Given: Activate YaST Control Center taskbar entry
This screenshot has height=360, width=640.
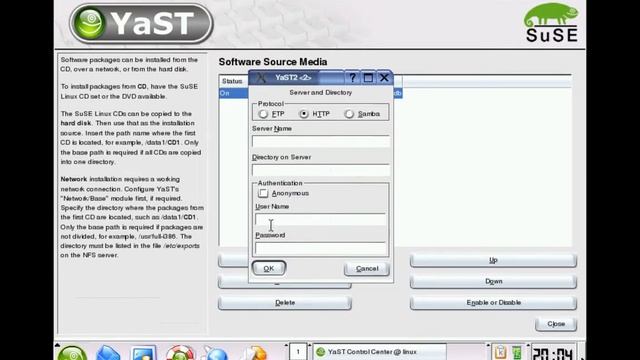Looking at the screenshot, I should tap(379, 352).
